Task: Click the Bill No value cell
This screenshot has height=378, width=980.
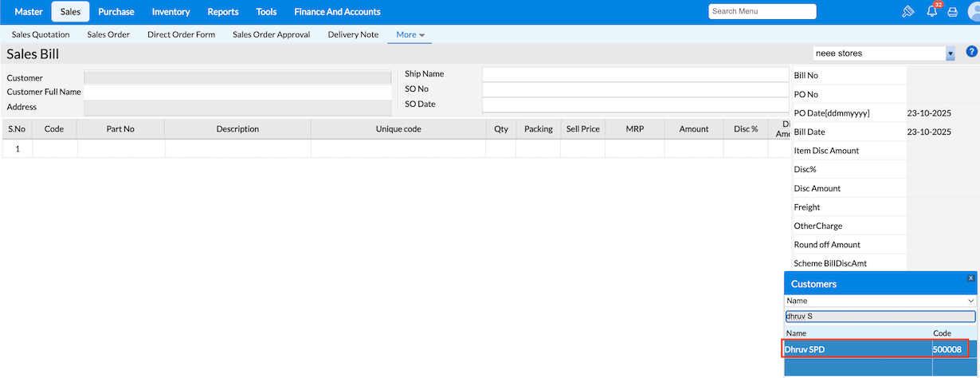Action: click(943, 75)
